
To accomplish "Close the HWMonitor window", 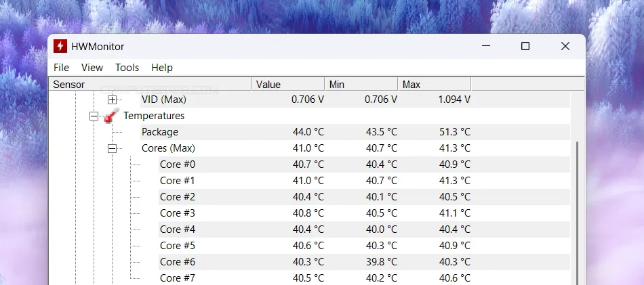I will [x=565, y=46].
